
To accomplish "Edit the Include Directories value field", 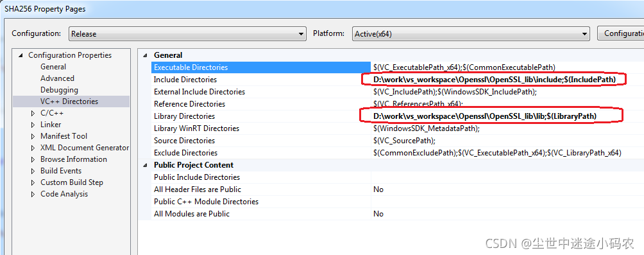I will pyautogui.click(x=507, y=80).
